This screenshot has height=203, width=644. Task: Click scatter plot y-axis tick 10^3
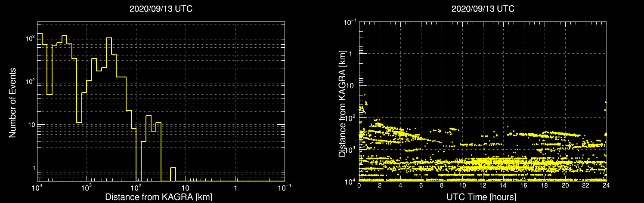[x=351, y=148]
